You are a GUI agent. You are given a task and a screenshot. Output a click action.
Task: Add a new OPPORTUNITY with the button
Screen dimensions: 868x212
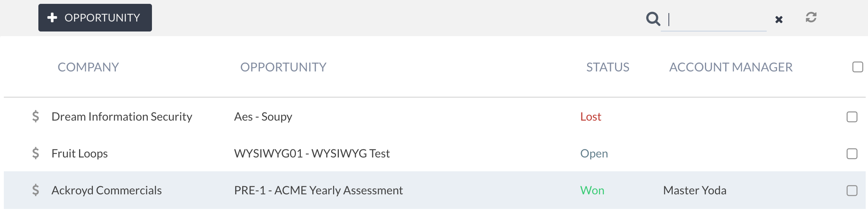95,18
